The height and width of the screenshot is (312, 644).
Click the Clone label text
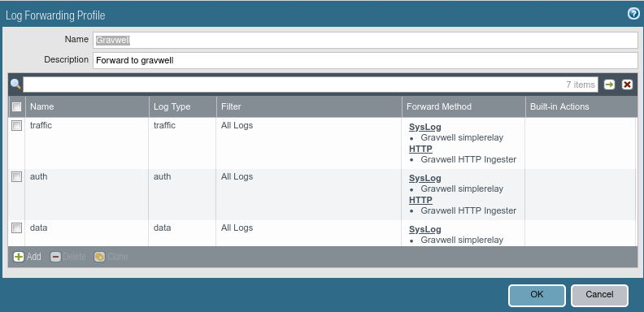118,257
